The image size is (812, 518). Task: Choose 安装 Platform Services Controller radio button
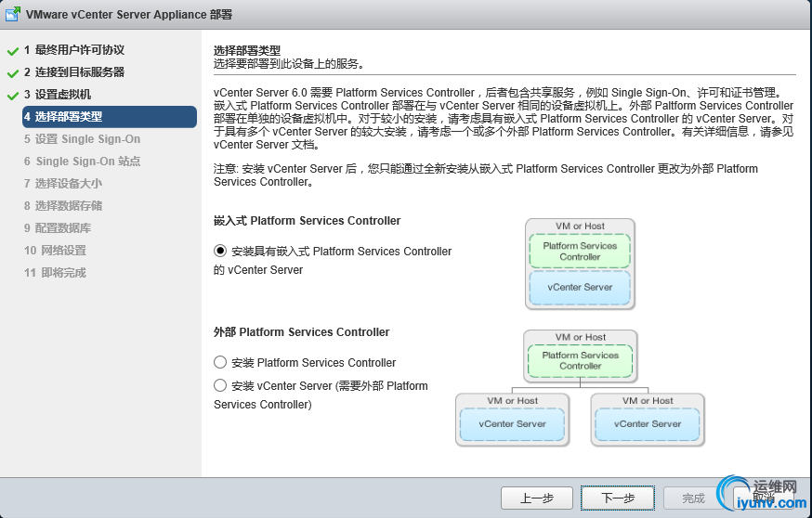(220, 362)
